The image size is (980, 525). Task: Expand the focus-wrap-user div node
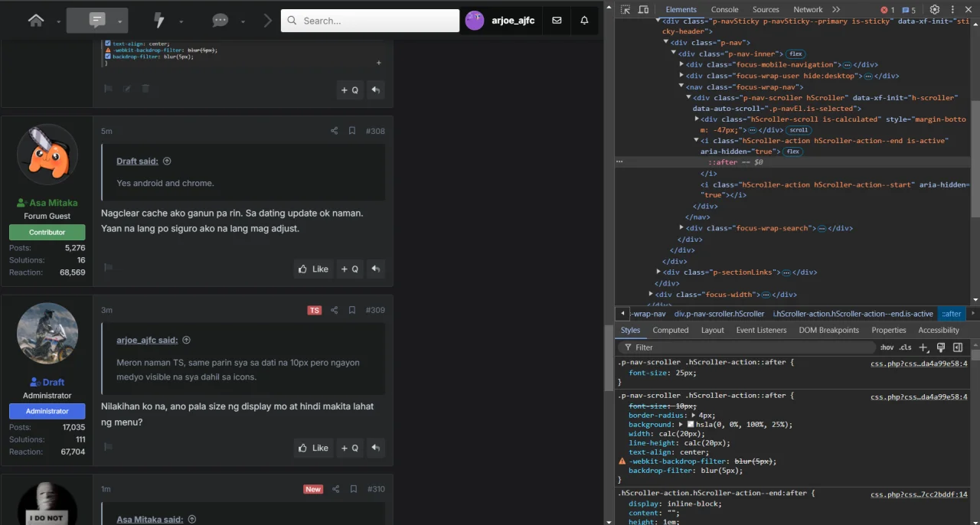(x=681, y=76)
